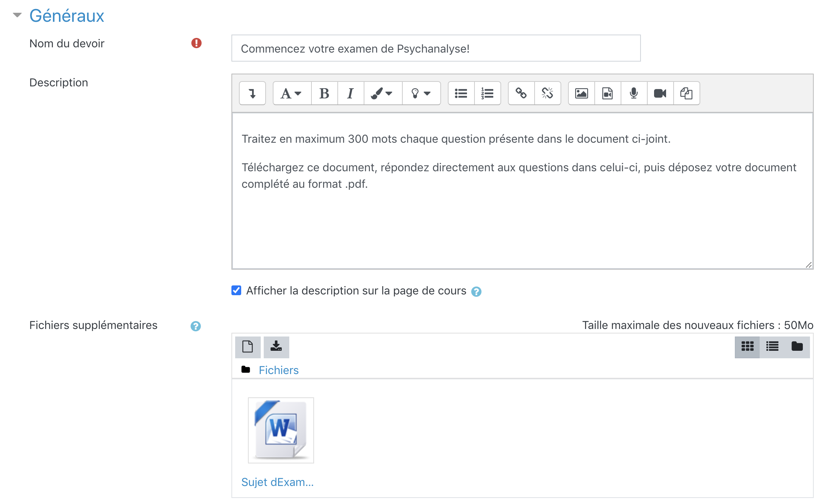Uncheck Afficher la description sur la page

[x=236, y=290]
